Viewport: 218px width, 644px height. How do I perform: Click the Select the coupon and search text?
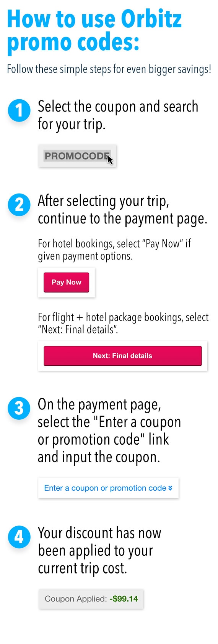coord(118,115)
